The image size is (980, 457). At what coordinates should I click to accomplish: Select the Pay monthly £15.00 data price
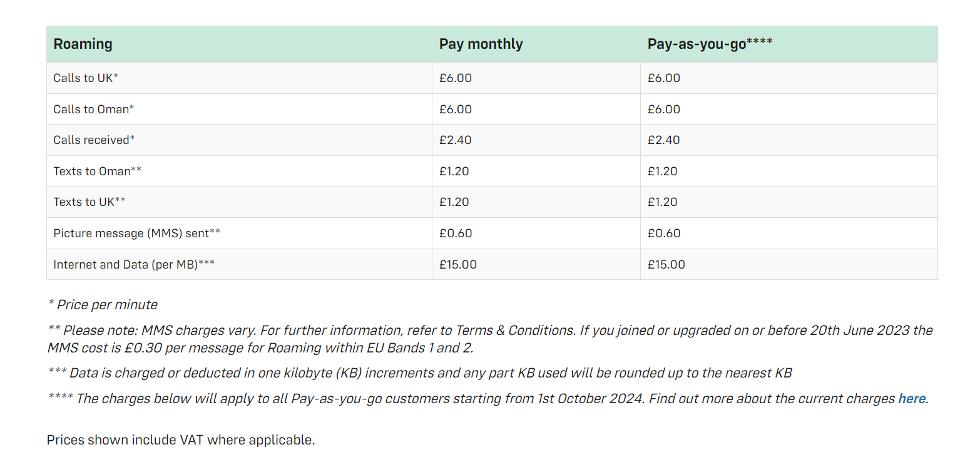pos(458,265)
